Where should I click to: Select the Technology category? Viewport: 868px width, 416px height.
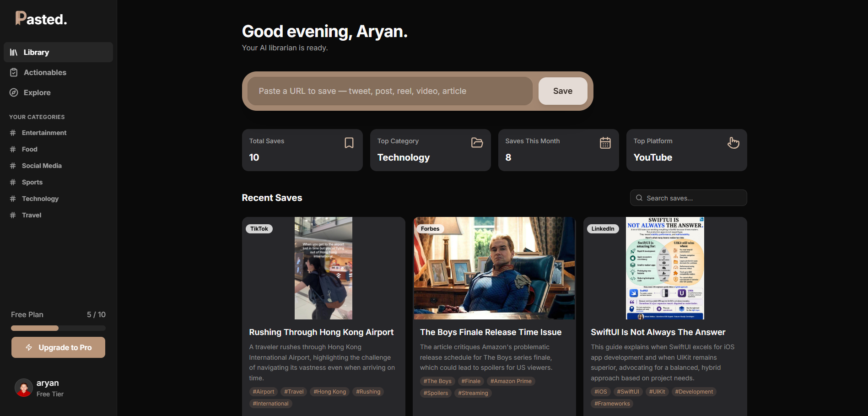(40, 199)
